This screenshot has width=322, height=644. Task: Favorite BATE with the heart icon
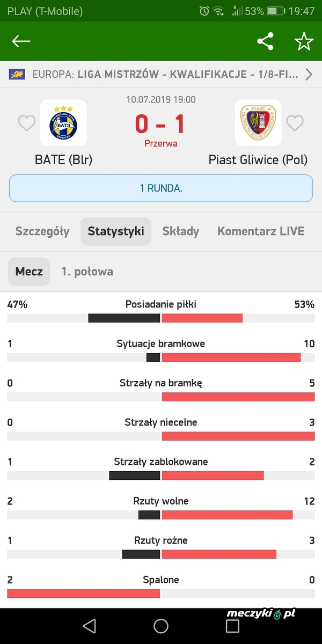(27, 123)
